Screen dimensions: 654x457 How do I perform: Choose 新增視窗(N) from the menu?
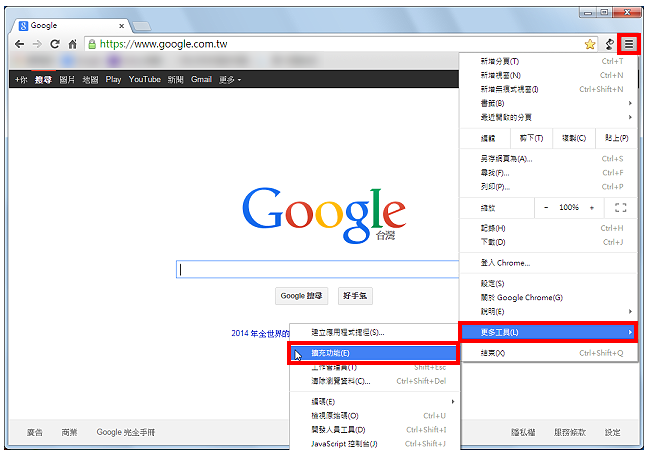tap(548, 75)
